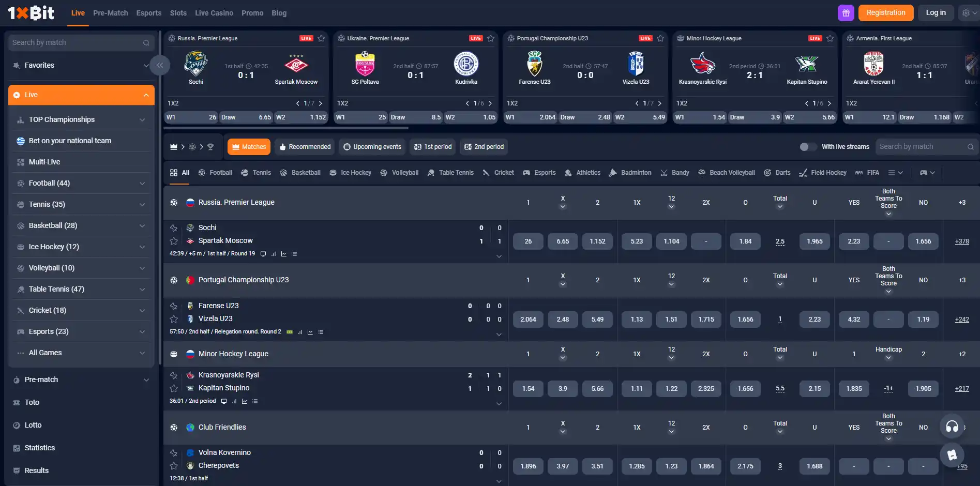980x486 pixels.
Task: Select Table Tennis sport filter
Action: [450, 173]
